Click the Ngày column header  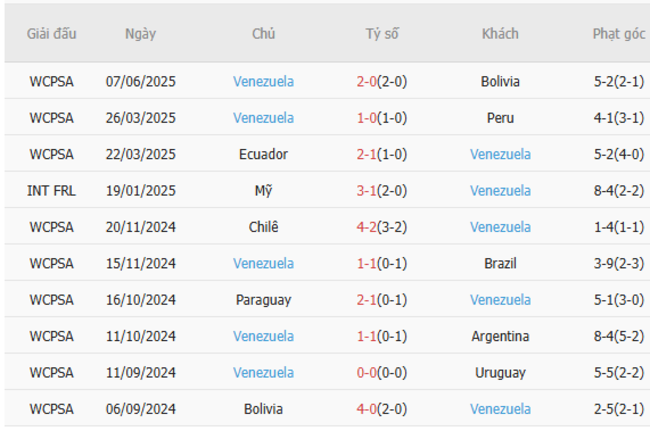tap(140, 33)
